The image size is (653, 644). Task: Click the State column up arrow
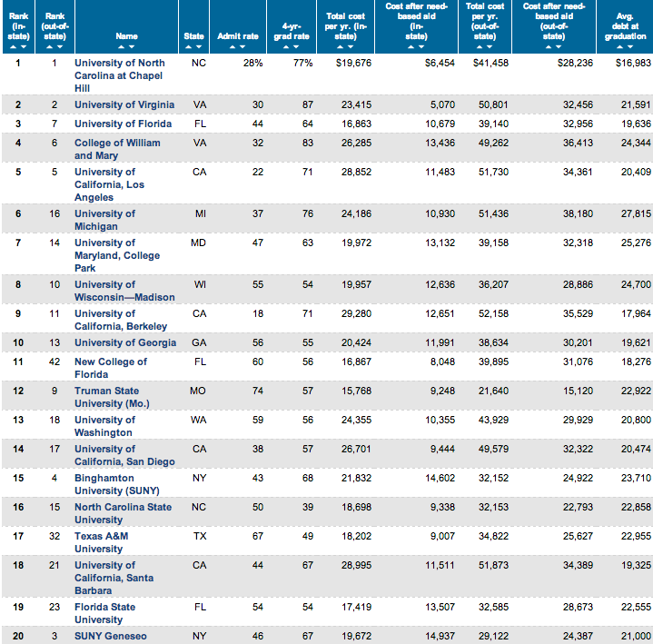coord(189,47)
